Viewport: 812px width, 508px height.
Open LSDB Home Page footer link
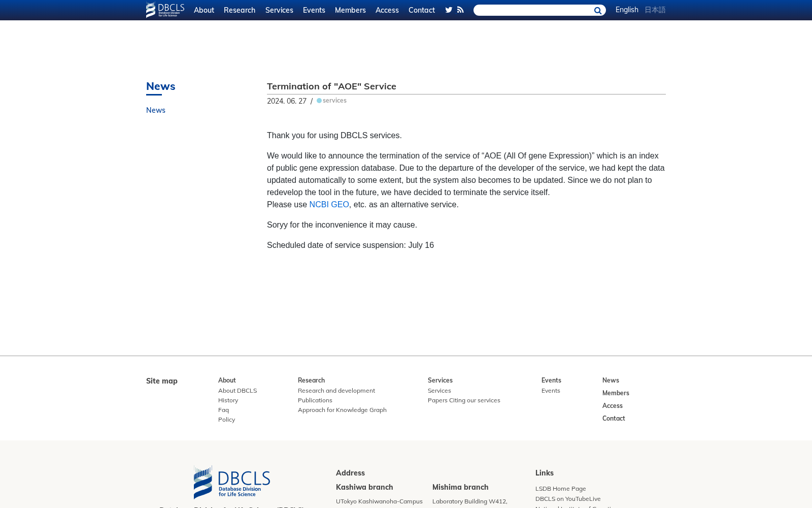[561, 489]
